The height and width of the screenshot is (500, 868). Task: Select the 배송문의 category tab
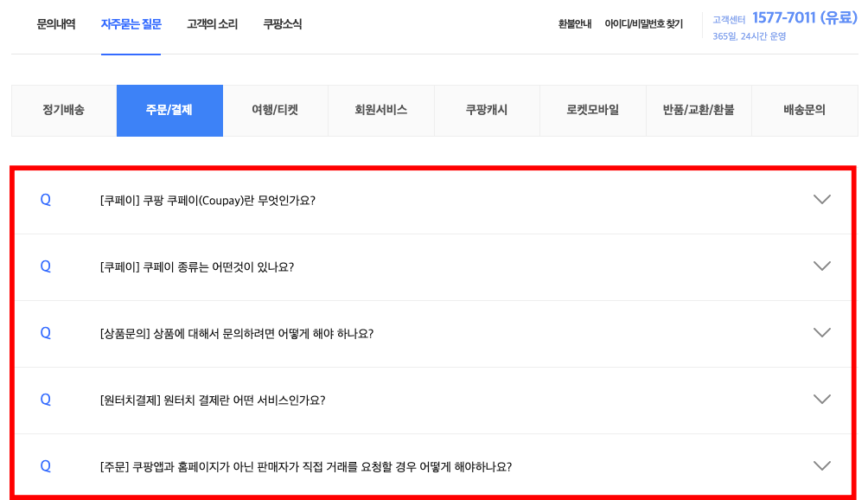(x=804, y=110)
